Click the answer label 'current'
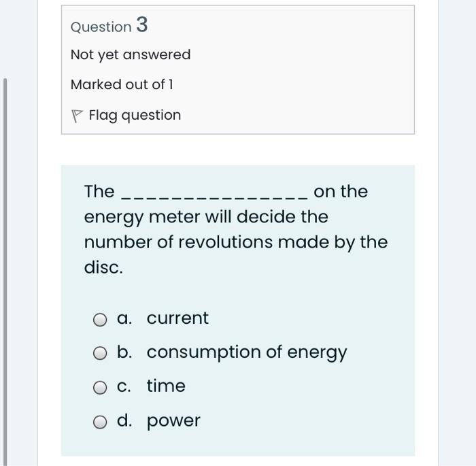The width and height of the screenshot is (476, 466). pyautogui.click(x=177, y=318)
